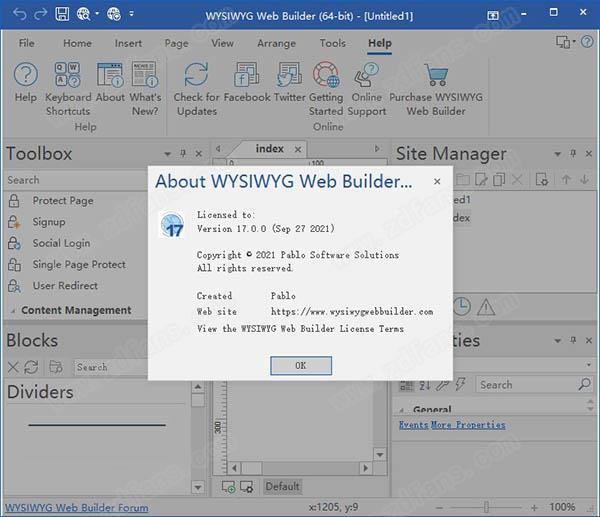Collapse the General properties section
The image size is (600, 517).
tap(401, 410)
